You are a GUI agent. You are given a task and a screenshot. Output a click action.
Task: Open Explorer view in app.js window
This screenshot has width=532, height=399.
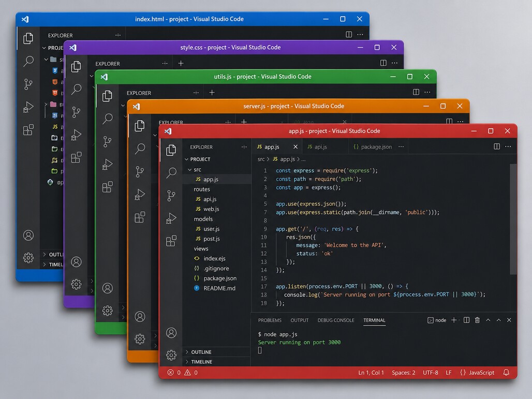click(x=171, y=150)
